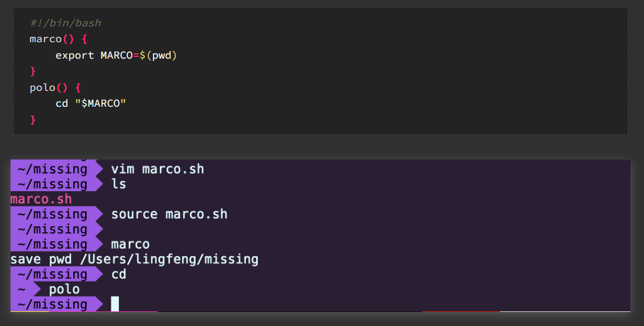
Task: Click the marco() function definition line
Action: (x=58, y=39)
